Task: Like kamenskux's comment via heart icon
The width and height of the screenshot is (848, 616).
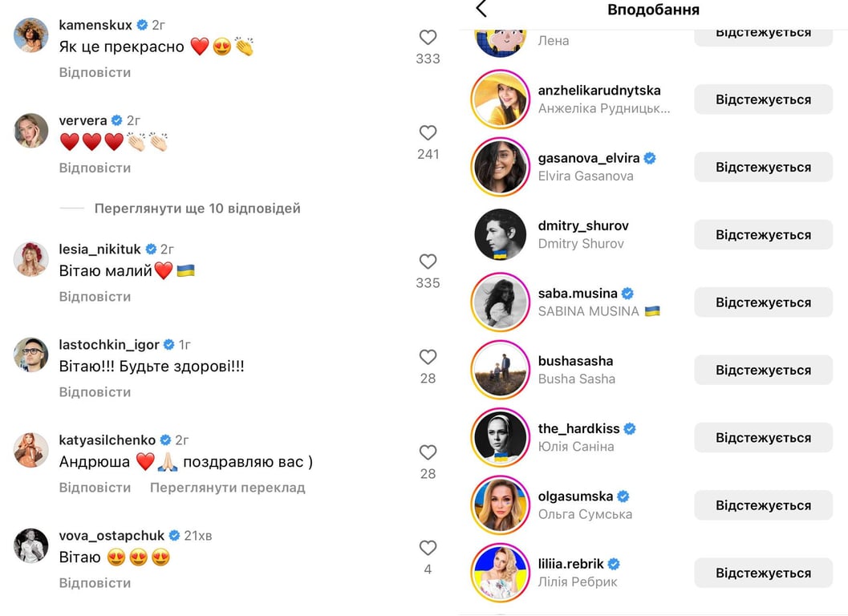Action: (x=428, y=37)
